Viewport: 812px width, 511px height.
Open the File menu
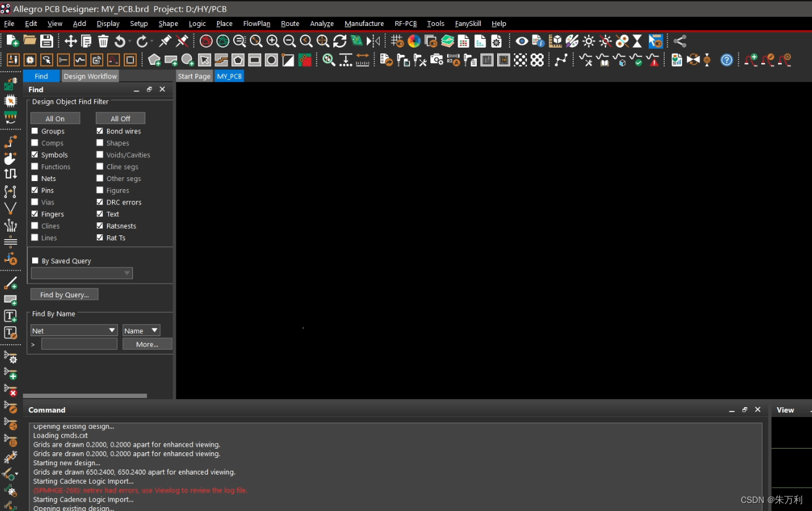click(9, 23)
